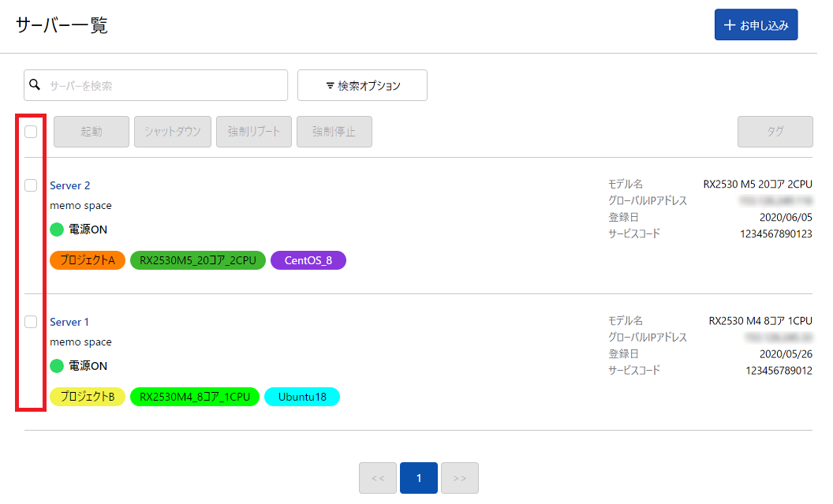Viewport: 833px width, 504px height.
Task: Click the plus icon on お申し込み button
Action: (728, 24)
